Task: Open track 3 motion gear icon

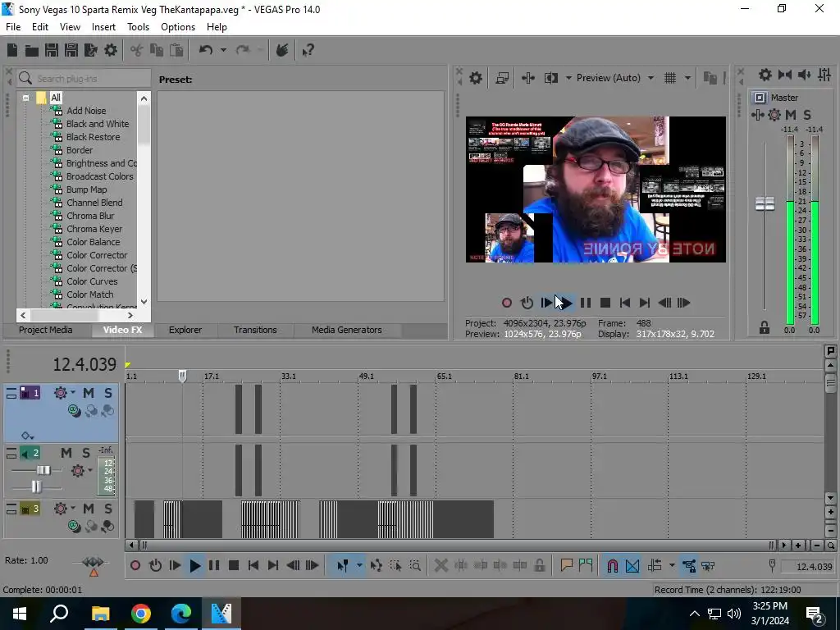Action: [x=61, y=509]
